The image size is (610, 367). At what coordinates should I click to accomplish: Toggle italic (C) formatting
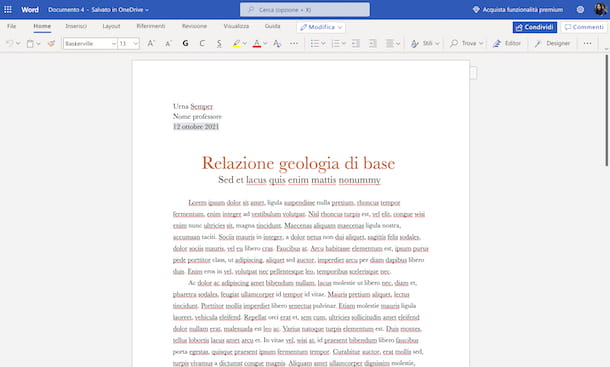coord(202,44)
